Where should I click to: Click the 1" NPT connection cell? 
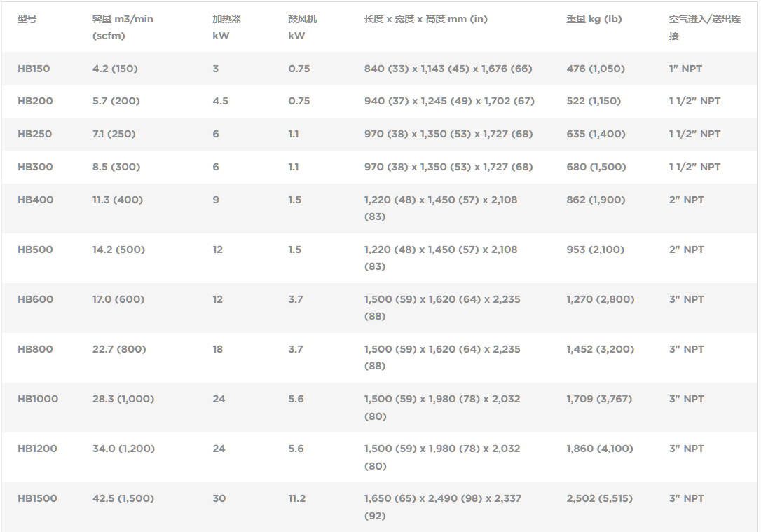[x=685, y=69]
